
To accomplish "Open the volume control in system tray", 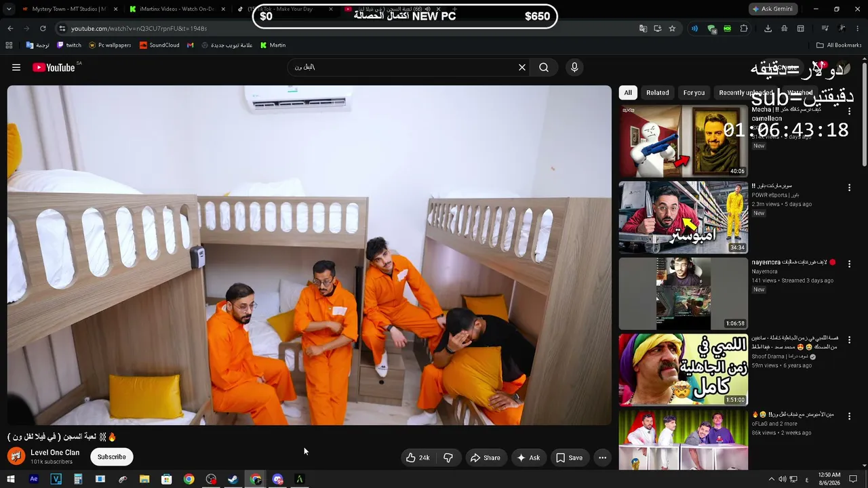I will pos(783,479).
